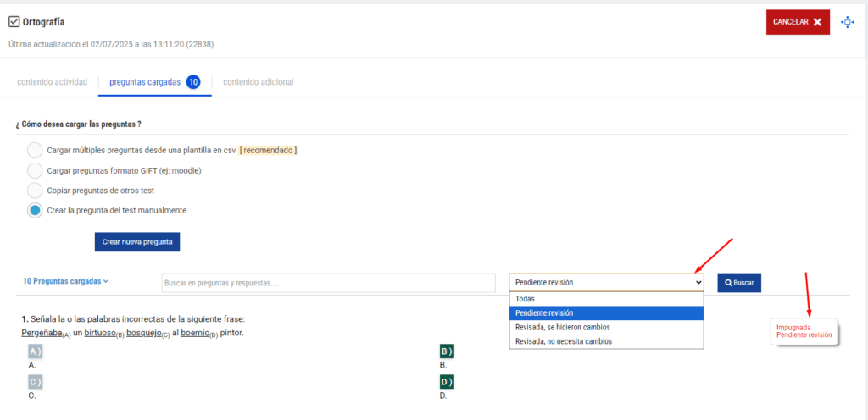Select Copiar preguntas de otros test radio
Image resolution: width=868 pixels, height=420 pixels.
tap(35, 191)
